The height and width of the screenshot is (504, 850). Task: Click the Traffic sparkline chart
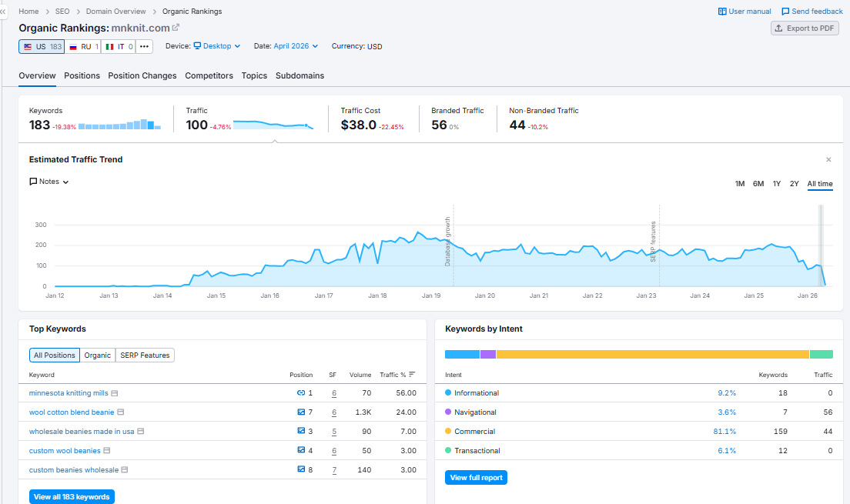point(273,125)
